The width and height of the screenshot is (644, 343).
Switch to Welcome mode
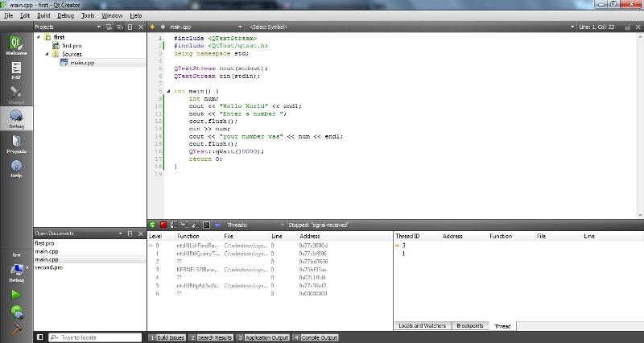click(16, 45)
